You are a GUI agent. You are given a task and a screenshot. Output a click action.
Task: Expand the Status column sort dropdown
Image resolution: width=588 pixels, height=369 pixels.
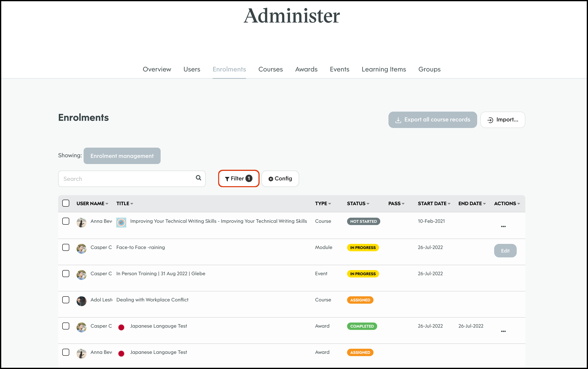(368, 204)
